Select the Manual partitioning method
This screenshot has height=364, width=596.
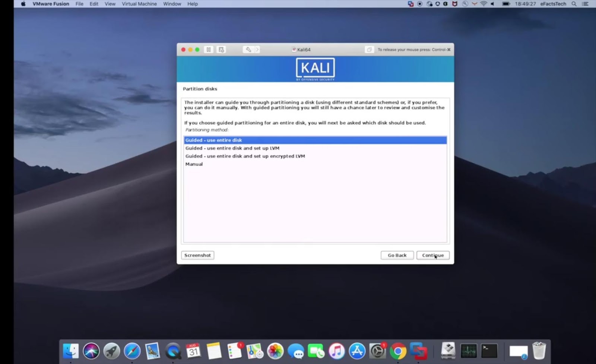(x=315, y=164)
